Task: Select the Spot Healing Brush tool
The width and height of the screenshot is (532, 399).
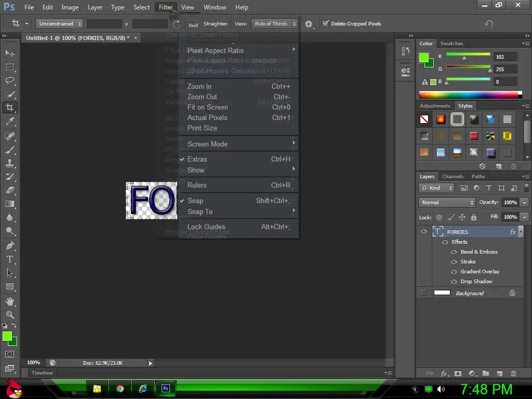Action: (x=10, y=136)
